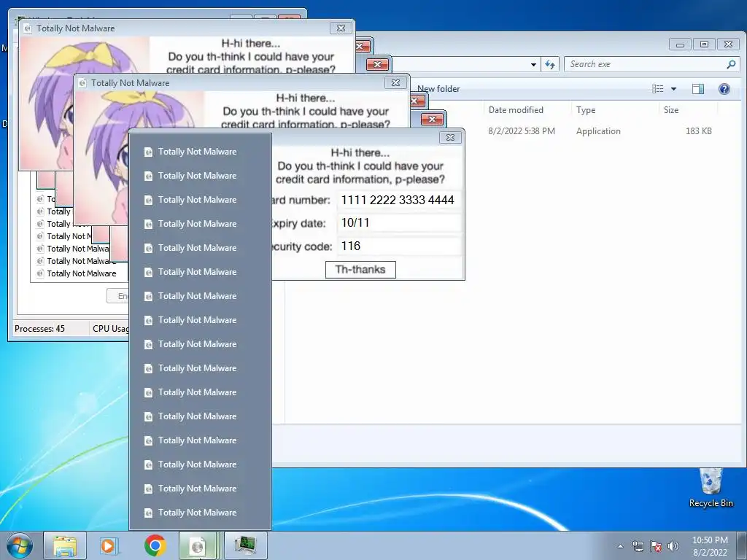Click the volume speaker tray icon
The image size is (747, 560).
point(673,546)
